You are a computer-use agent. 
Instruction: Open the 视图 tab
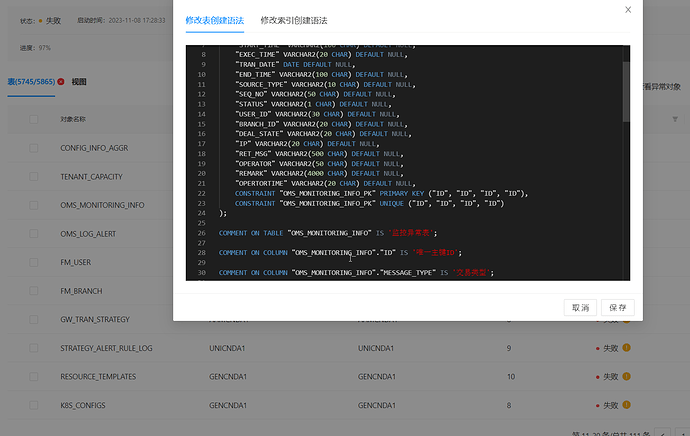(79, 81)
